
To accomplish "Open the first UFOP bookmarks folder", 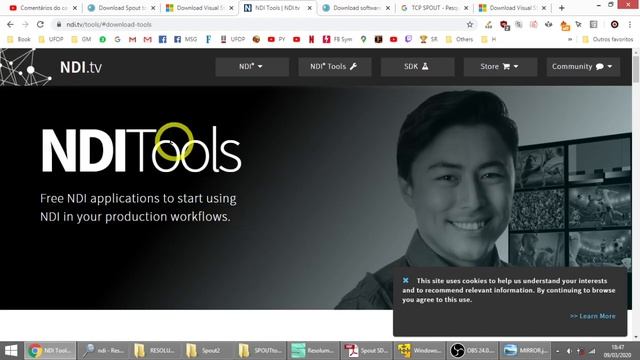I will 51,39.
